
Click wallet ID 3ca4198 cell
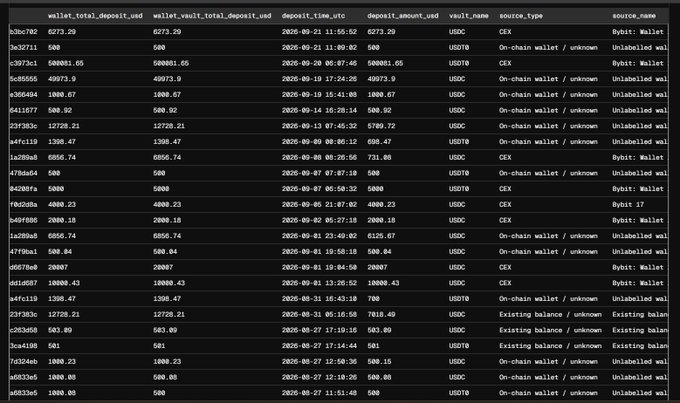pos(23,346)
